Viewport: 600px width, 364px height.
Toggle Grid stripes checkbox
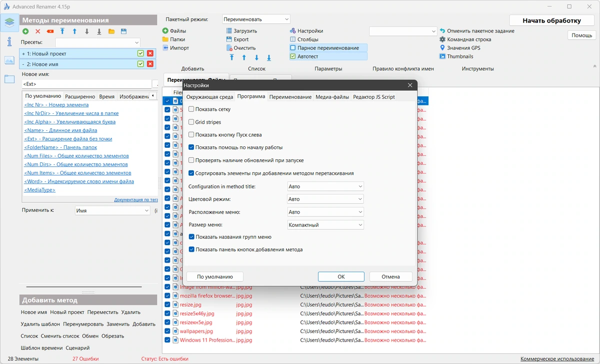(x=191, y=122)
